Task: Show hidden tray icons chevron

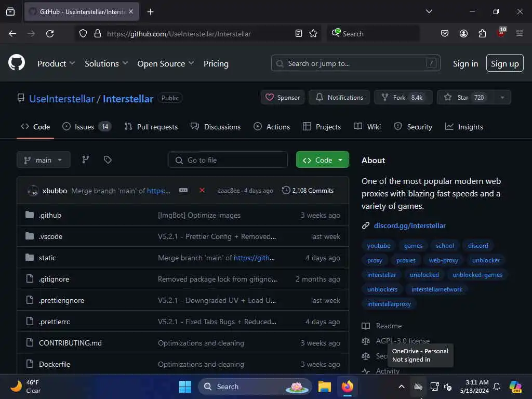Action: pos(402,387)
